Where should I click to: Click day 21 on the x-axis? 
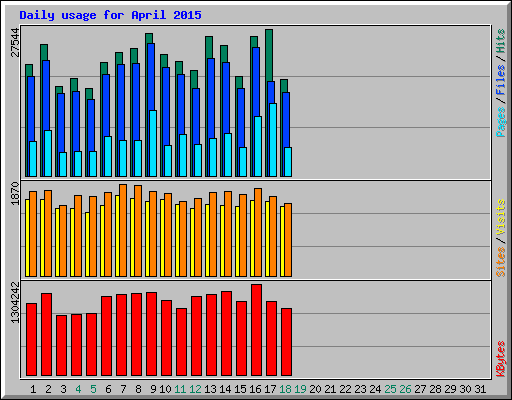point(330,389)
